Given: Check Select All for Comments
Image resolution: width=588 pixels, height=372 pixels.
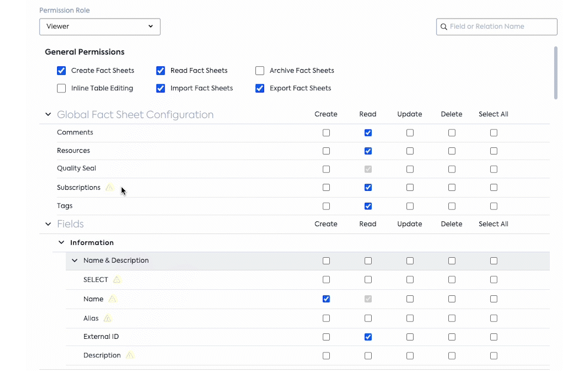Looking at the screenshot, I should [494, 133].
